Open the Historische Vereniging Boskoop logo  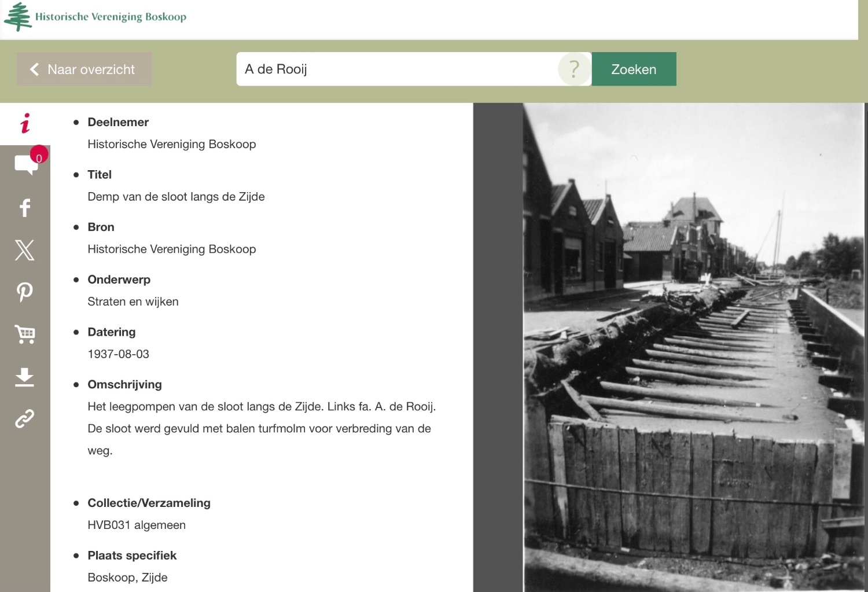point(95,17)
